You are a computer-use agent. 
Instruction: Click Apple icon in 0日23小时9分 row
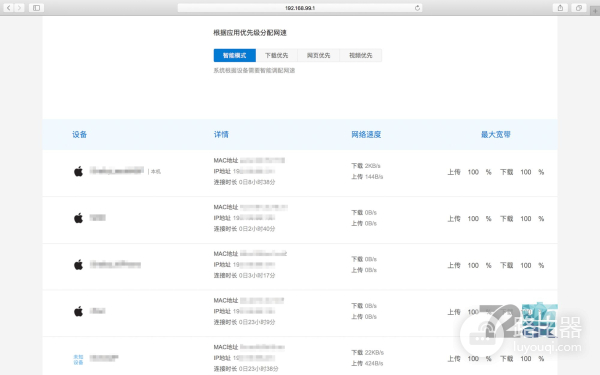click(x=78, y=311)
